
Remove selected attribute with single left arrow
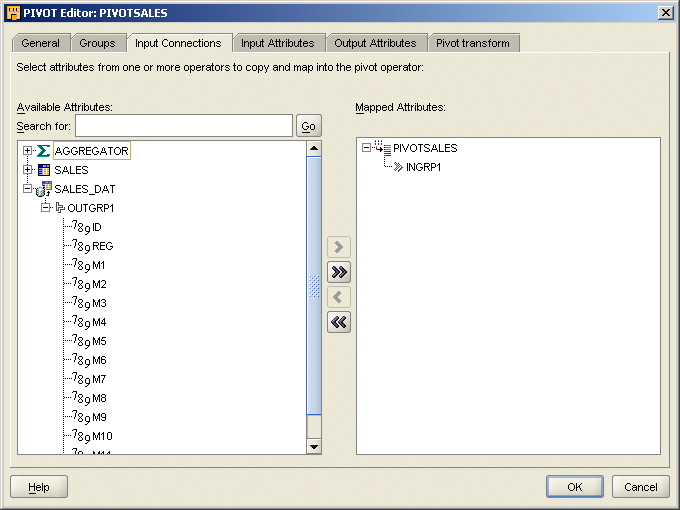click(339, 297)
